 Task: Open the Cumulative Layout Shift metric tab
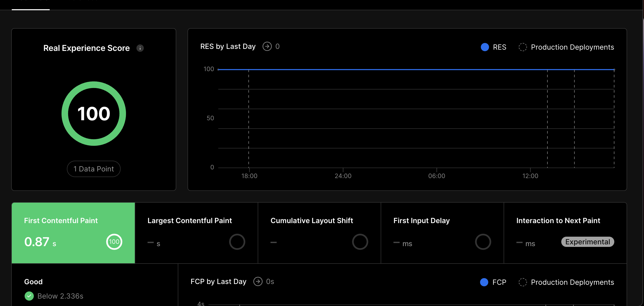click(x=311, y=221)
